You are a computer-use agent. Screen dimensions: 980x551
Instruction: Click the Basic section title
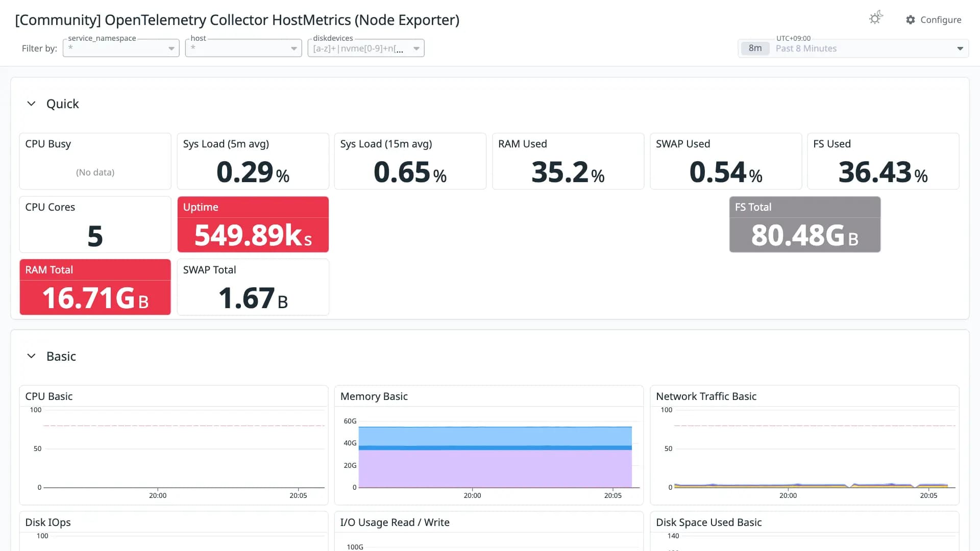61,356
